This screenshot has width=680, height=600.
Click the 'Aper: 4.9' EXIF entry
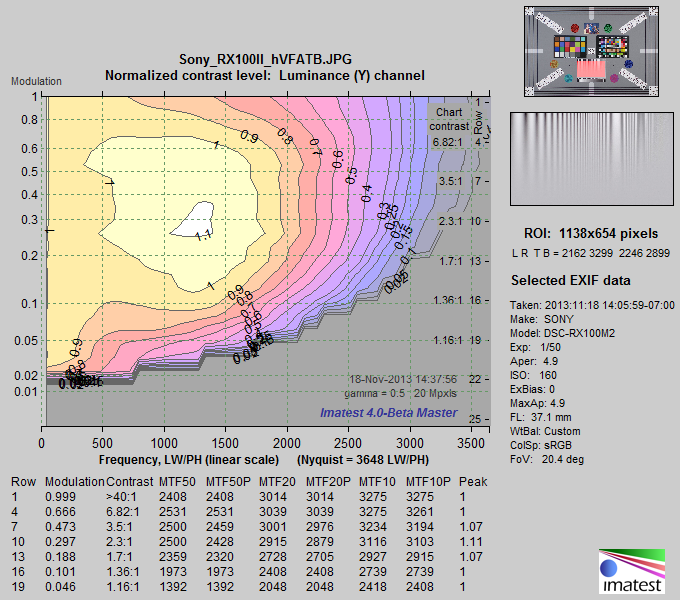(x=534, y=361)
